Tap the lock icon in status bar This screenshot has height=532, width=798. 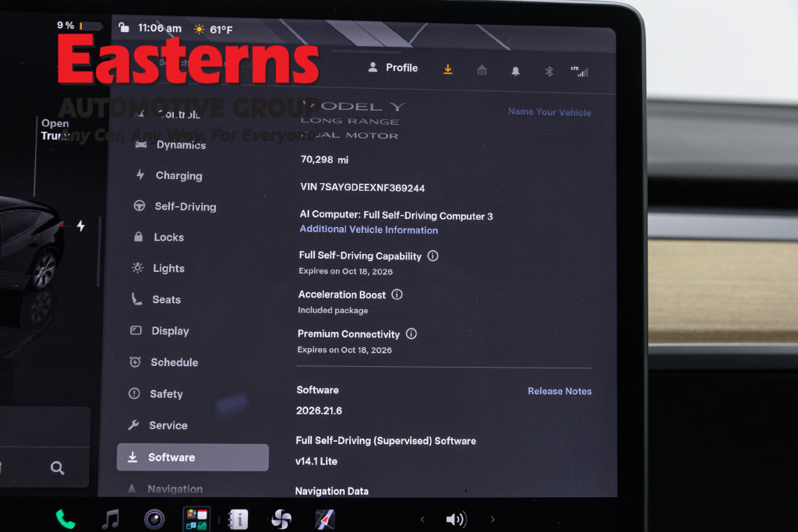pyautogui.click(x=124, y=27)
